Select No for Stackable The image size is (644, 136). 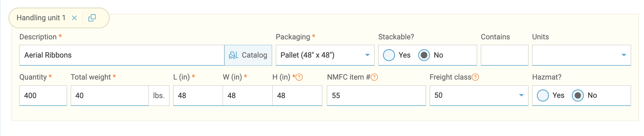click(424, 55)
